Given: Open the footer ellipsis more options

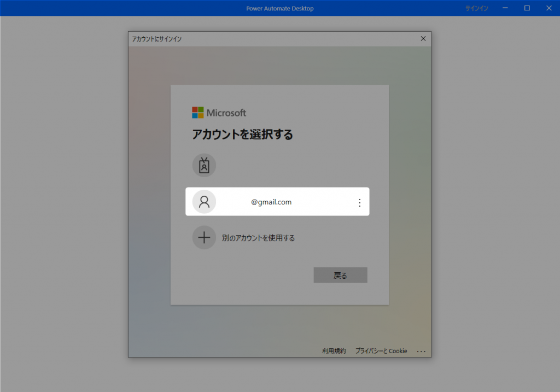Looking at the screenshot, I should [x=421, y=352].
